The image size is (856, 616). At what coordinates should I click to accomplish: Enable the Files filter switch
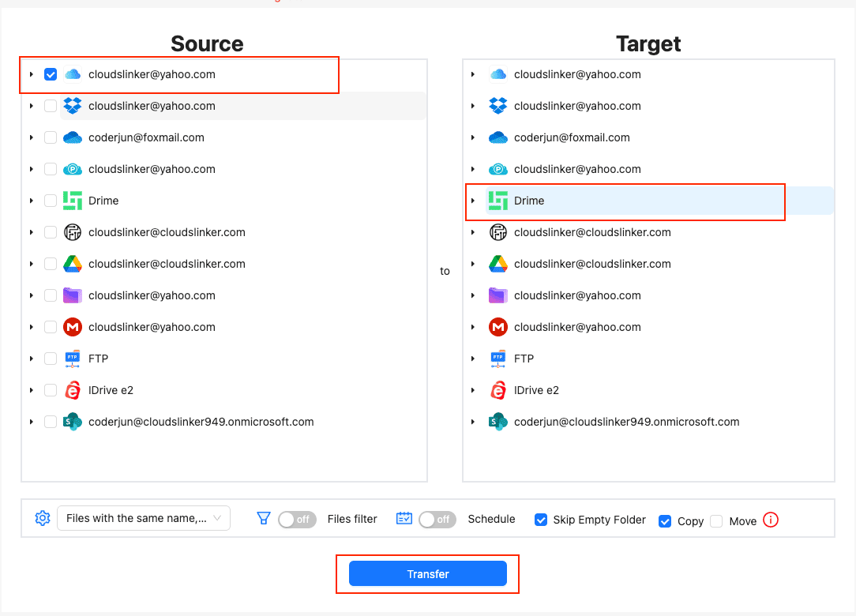point(297,519)
